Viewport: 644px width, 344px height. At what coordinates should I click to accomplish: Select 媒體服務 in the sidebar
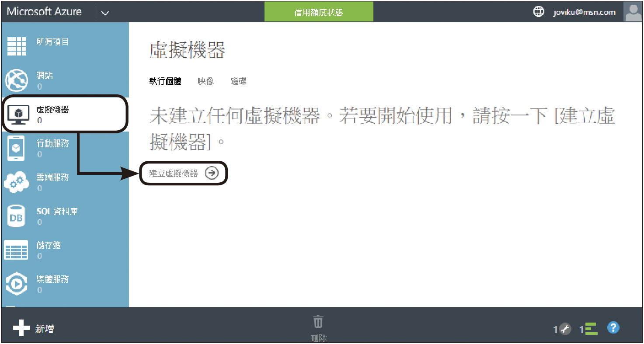click(x=52, y=279)
